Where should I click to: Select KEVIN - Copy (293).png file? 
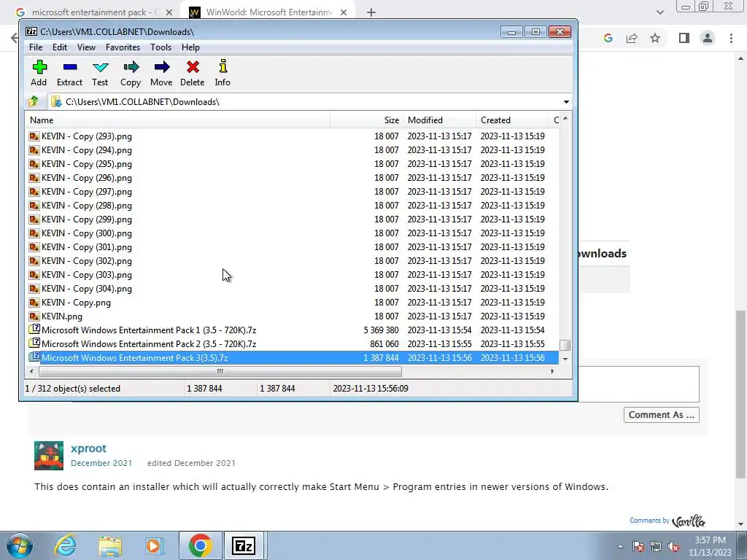tap(87, 136)
